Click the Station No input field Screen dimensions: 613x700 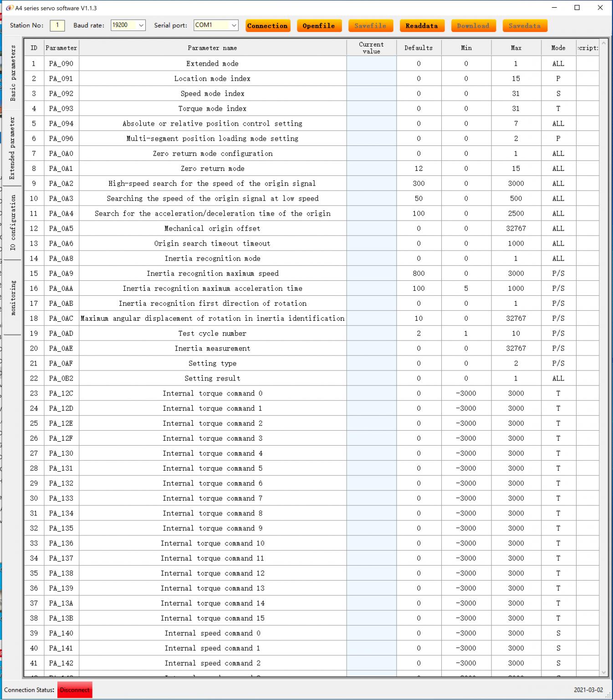click(x=57, y=26)
